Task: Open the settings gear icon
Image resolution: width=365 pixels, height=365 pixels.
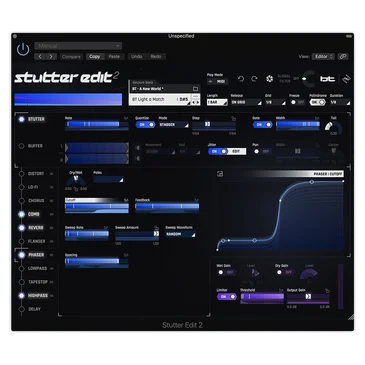Action: pyautogui.click(x=269, y=79)
